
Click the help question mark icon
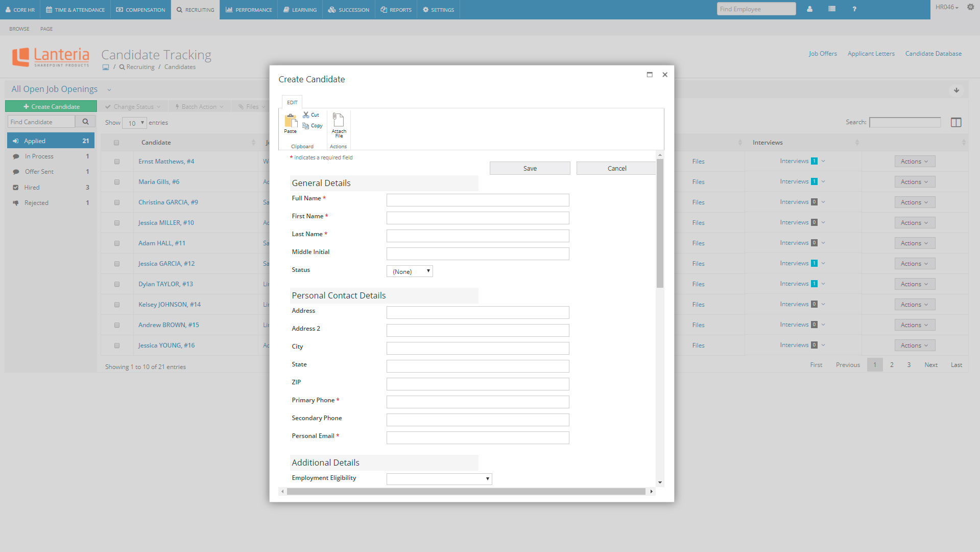coord(854,9)
